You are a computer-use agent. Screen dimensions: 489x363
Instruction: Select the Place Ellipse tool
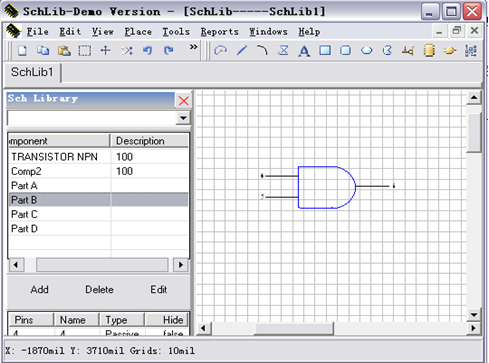(x=366, y=51)
